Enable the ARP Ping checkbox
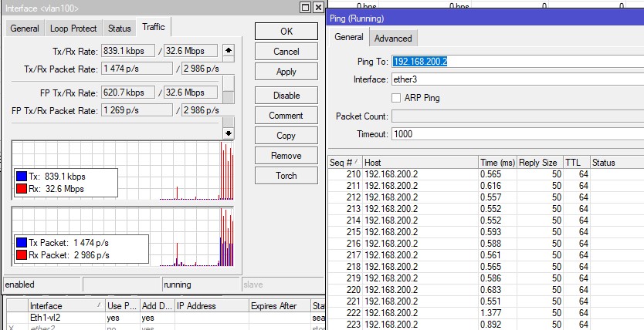Screen dimensions: 644x330 tap(396, 98)
